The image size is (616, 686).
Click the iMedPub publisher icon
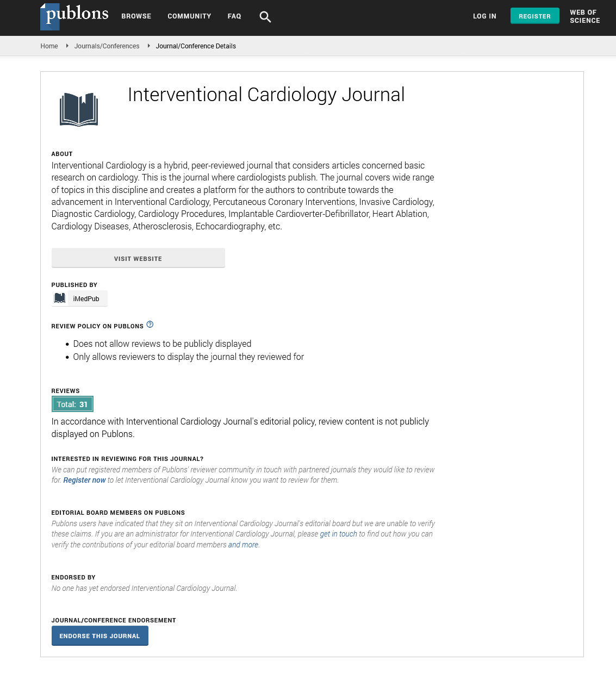(60, 298)
